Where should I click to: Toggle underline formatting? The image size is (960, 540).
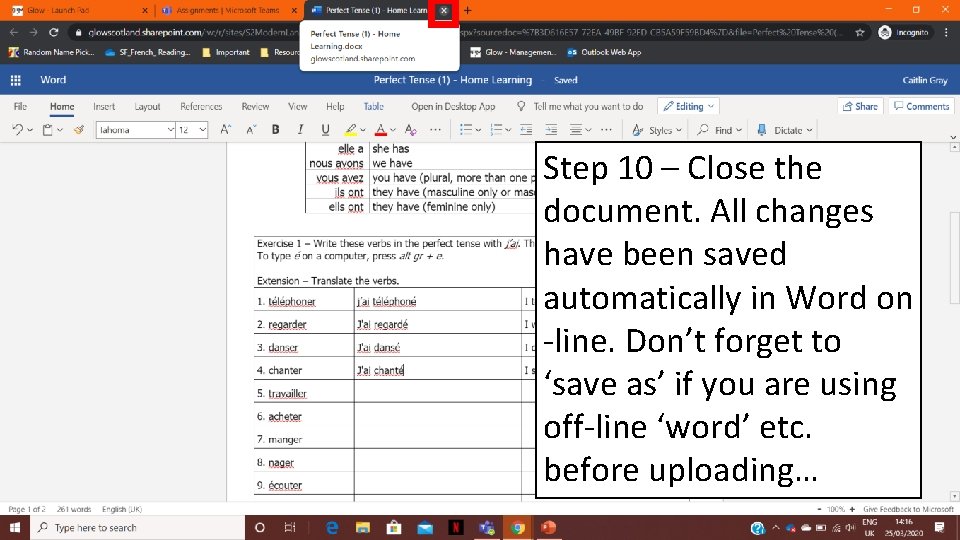point(325,130)
